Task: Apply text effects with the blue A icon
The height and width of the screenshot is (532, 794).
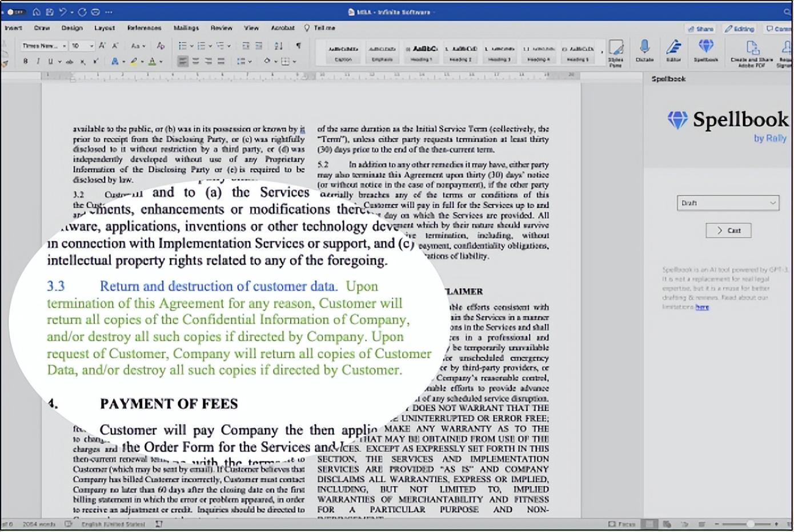Action: tap(115, 61)
